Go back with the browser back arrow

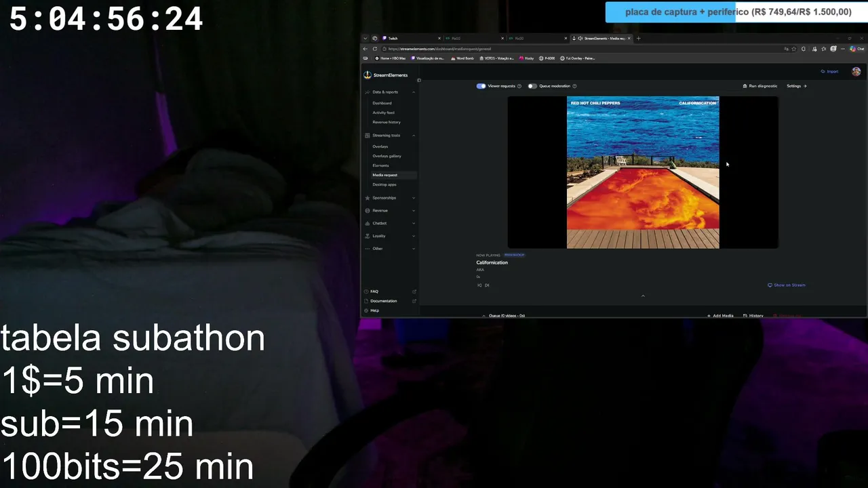click(x=366, y=49)
